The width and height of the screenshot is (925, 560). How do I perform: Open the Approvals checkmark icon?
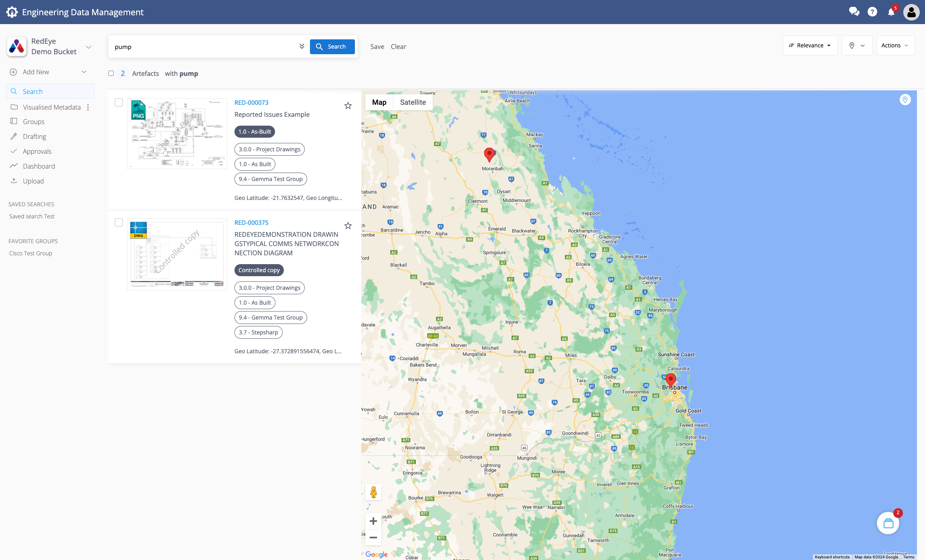(14, 151)
